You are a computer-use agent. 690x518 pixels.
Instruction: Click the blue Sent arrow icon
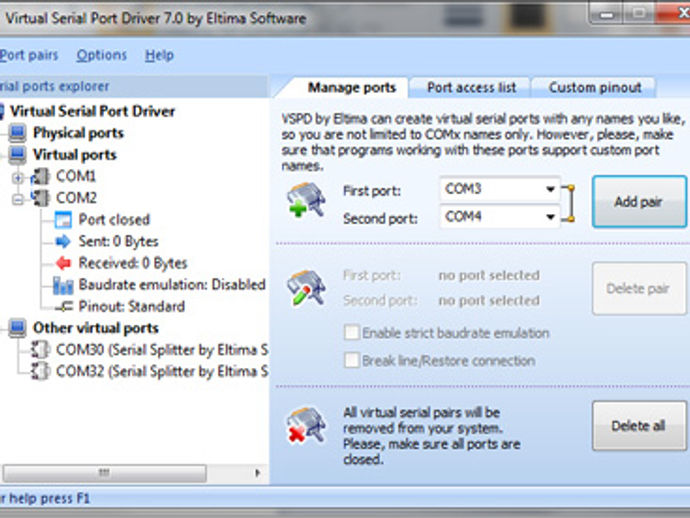(63, 241)
